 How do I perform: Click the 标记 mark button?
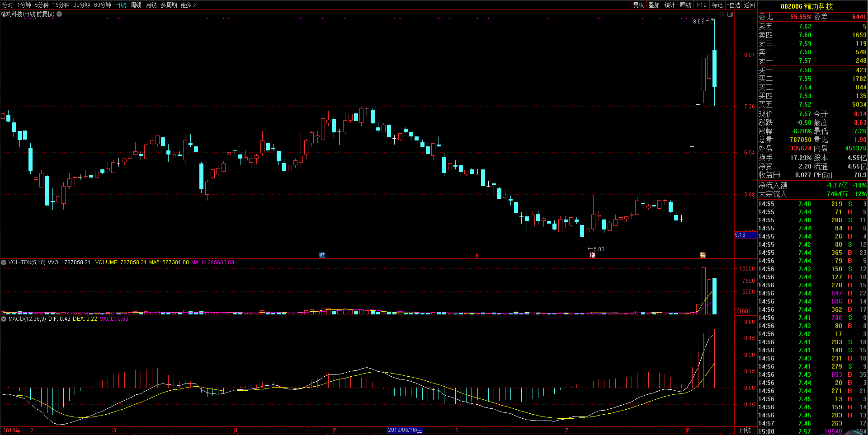717,5
